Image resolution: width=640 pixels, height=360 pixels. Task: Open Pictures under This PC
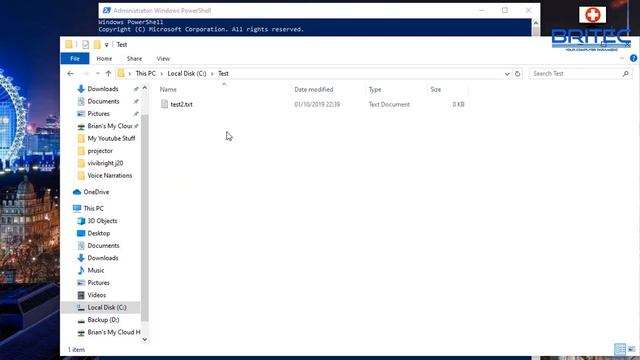[98, 282]
